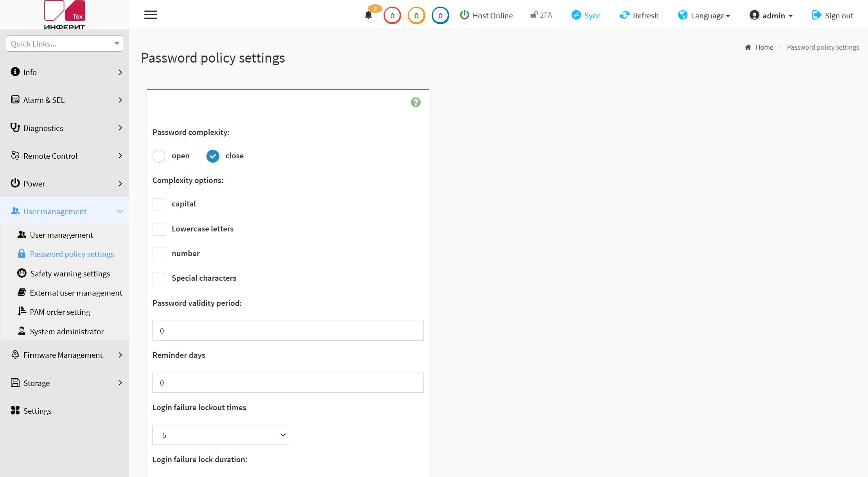The width and height of the screenshot is (868, 477).
Task: Expand the Firmware Management chevron
Action: click(x=120, y=355)
